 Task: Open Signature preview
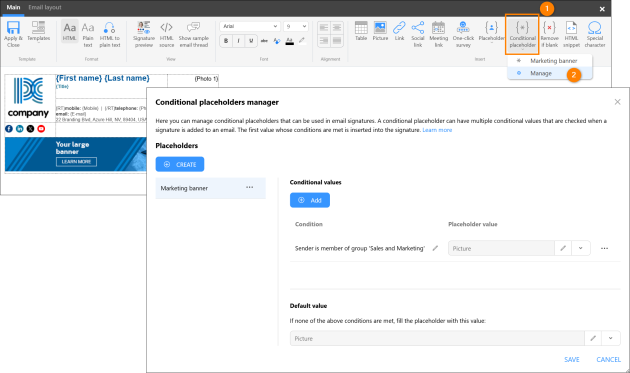pyautogui.click(x=144, y=34)
